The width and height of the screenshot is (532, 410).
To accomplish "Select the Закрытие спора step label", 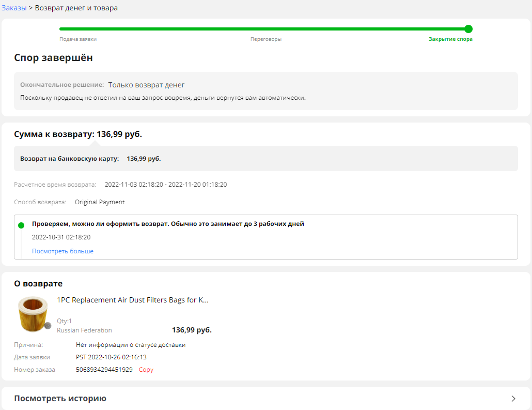I will (450, 39).
